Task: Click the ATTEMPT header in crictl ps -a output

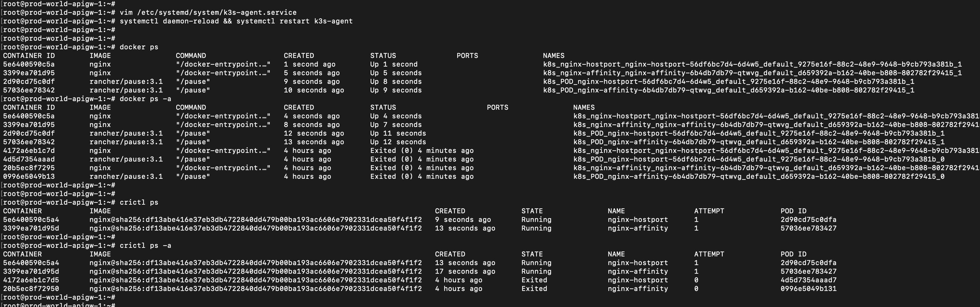Action: 709,254
